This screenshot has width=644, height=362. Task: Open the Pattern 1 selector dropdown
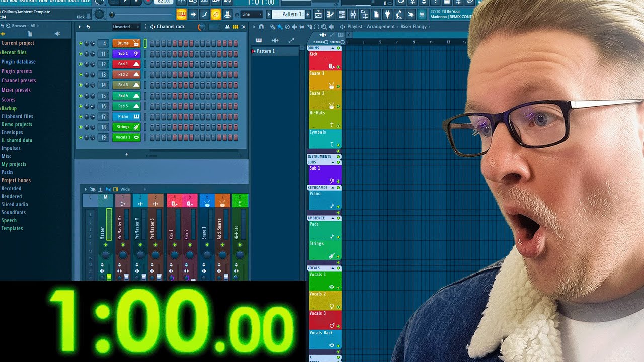pyautogui.click(x=289, y=14)
